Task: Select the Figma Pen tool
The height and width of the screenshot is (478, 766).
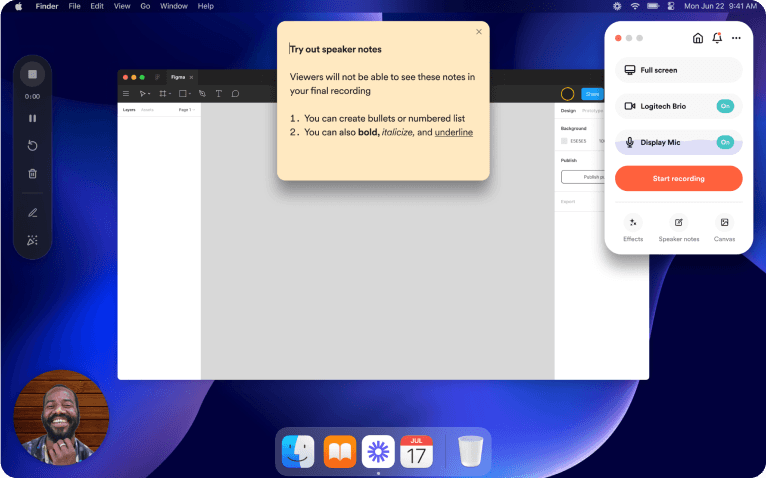Action: (202, 93)
